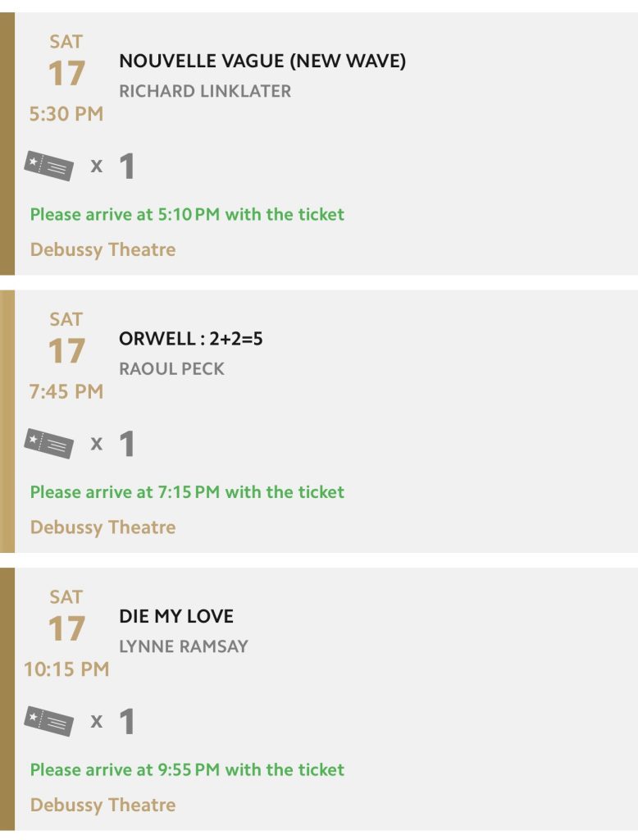The image size is (638, 840).
Task: Click Debussy Theatre under Nouvelle Vague
Action: pos(103,249)
